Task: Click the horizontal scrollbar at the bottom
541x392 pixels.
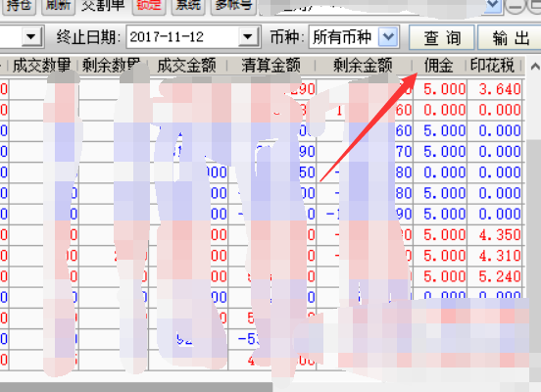Action: point(136,387)
